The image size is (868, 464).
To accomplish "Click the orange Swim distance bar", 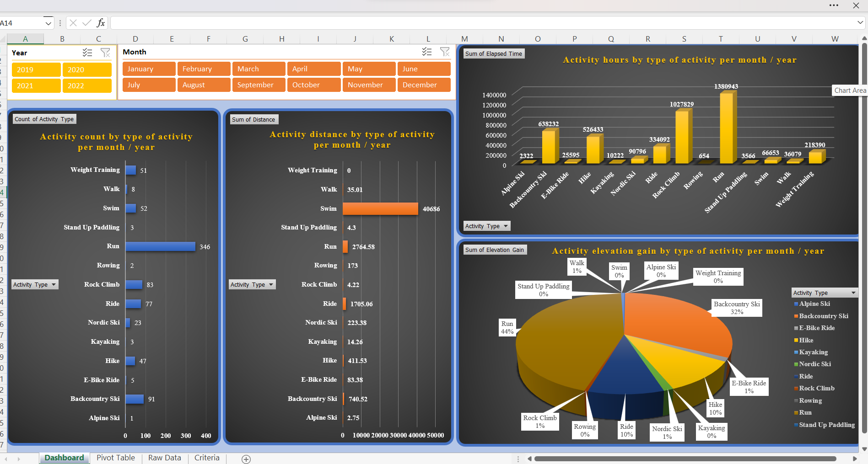I will pyautogui.click(x=380, y=209).
